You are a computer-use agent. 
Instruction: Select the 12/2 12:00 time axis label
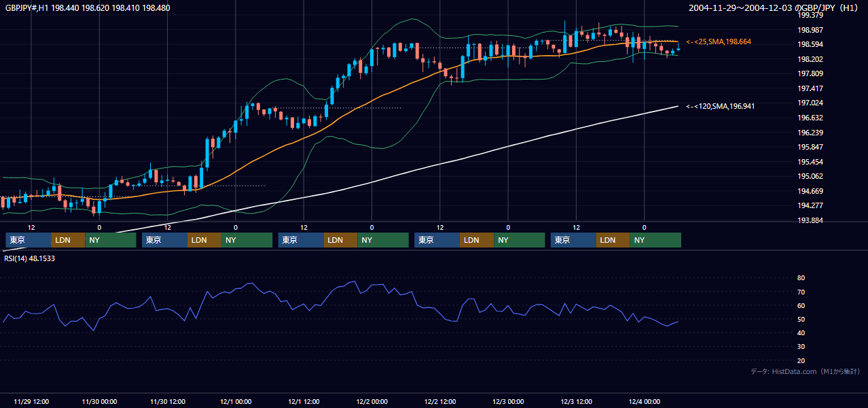[440, 401]
